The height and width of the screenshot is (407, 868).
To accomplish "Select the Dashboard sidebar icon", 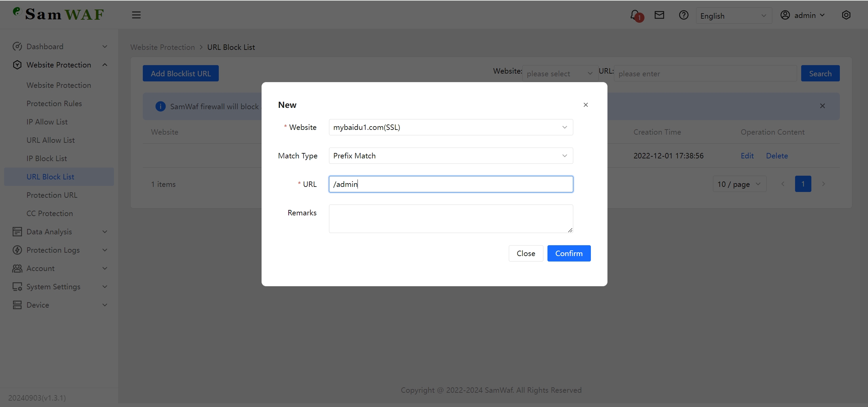I will pos(17,46).
